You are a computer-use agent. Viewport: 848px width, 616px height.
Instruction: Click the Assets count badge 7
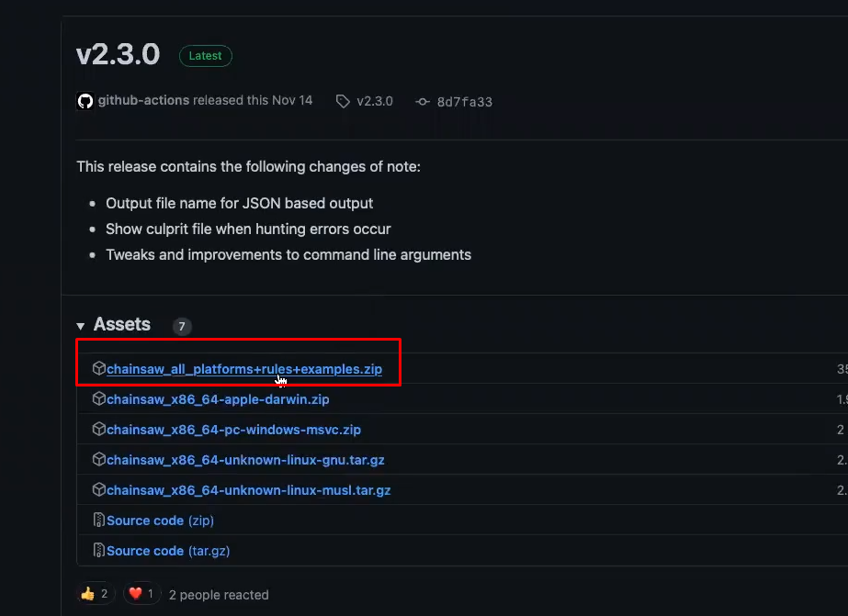coord(182,327)
